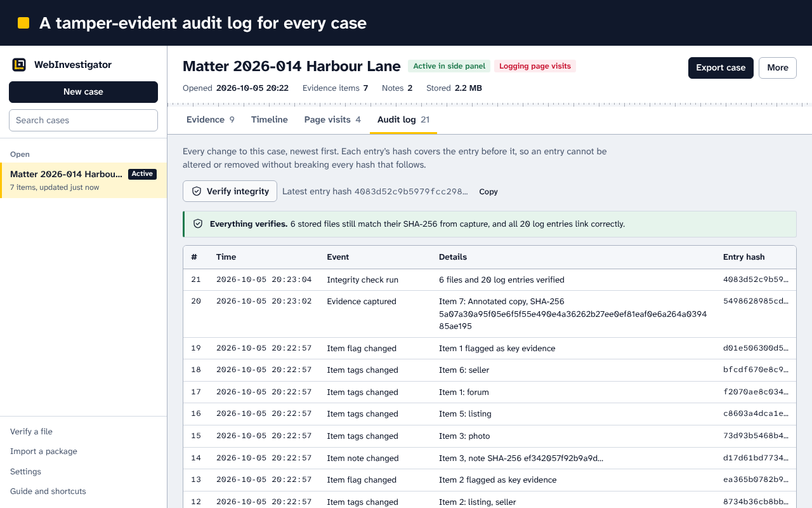The width and height of the screenshot is (812, 508).
Task: Run Verify integrity check
Action: tap(230, 191)
